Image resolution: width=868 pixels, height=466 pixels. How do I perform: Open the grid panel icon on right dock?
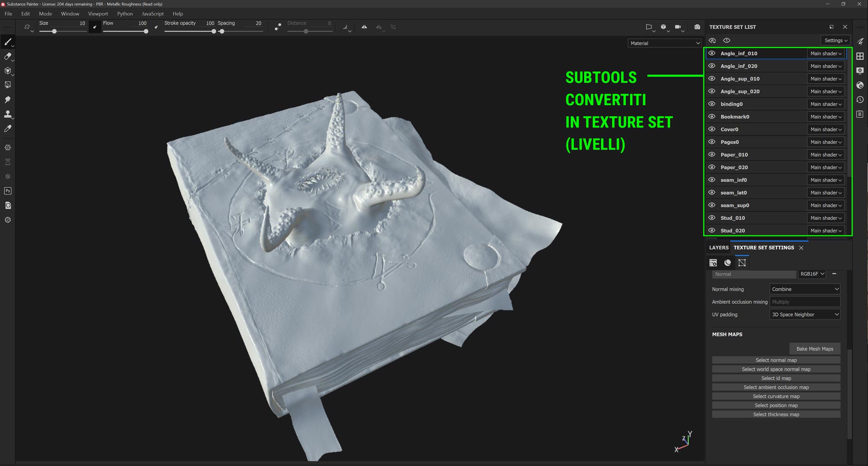(x=860, y=56)
